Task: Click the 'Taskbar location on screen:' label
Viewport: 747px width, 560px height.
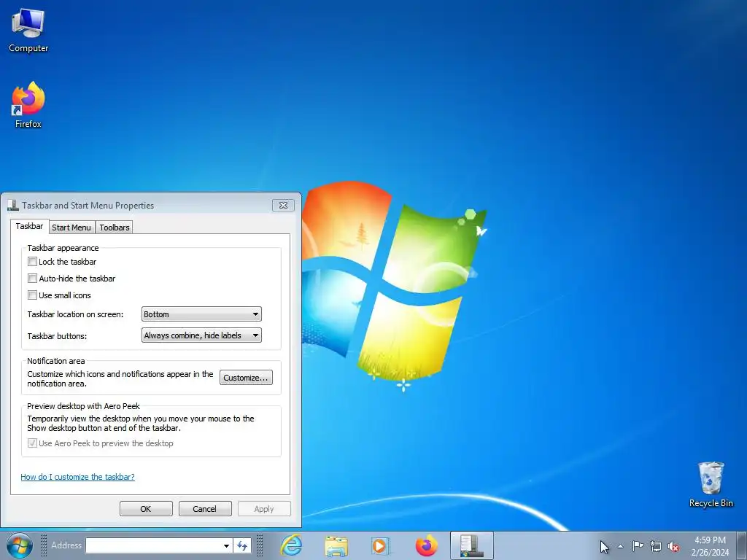Action: 75,314
